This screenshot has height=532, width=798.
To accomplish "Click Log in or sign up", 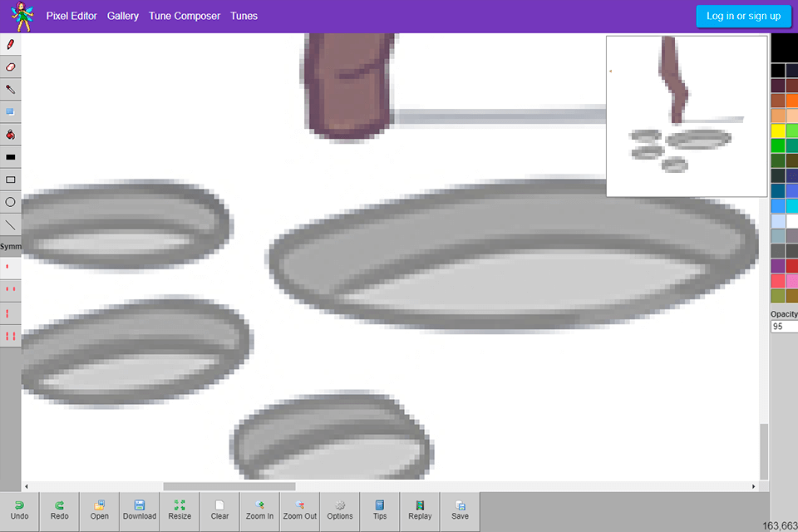I will coord(743,16).
